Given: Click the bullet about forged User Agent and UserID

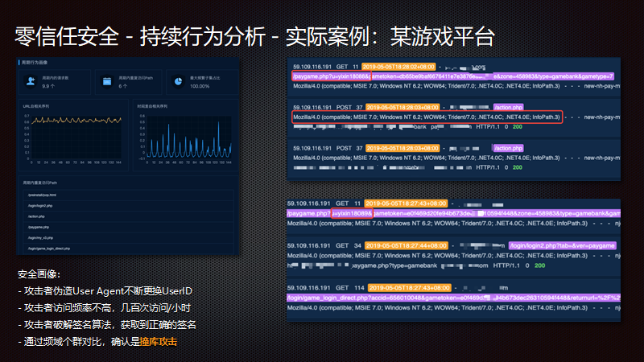Looking at the screenshot, I should coord(105,291).
